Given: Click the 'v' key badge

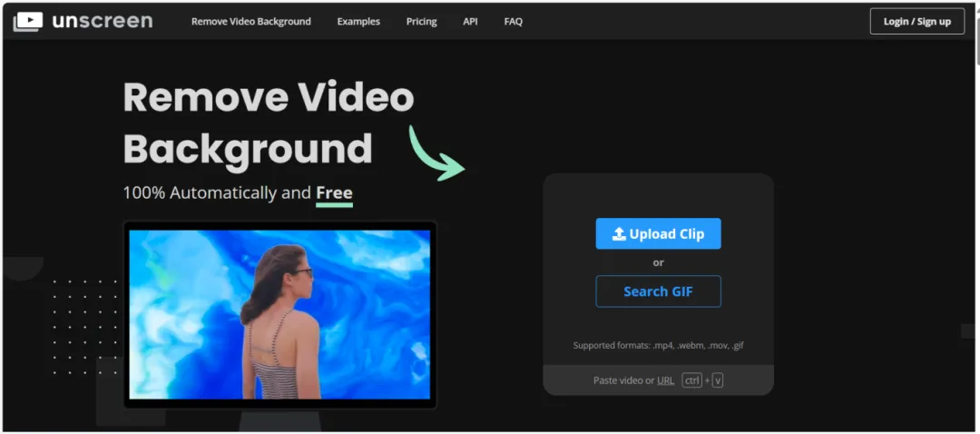Looking at the screenshot, I should coord(718,380).
